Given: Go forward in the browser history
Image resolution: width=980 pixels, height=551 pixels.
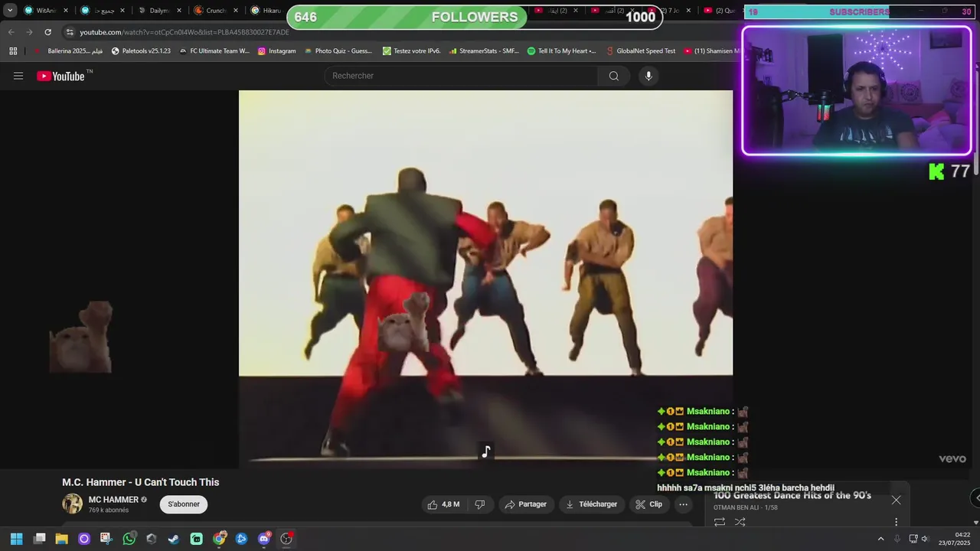Looking at the screenshot, I should pos(29,32).
